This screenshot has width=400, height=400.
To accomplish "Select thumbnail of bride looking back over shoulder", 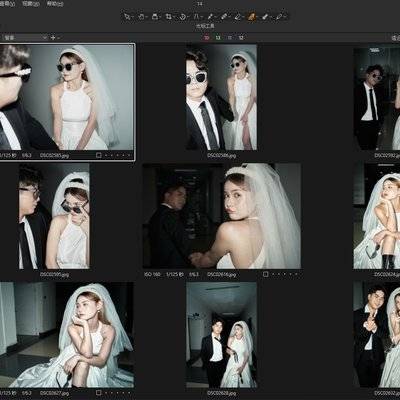I will 222,216.
